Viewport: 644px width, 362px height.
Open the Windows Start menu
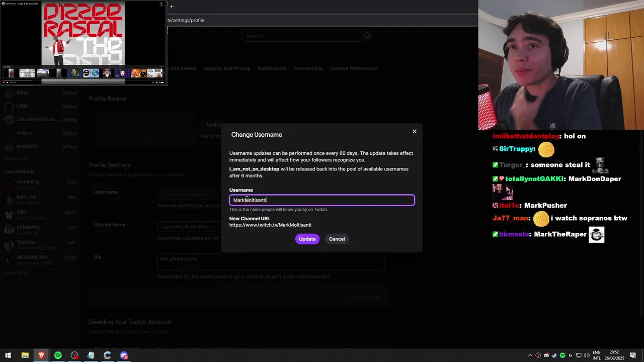pos(8,355)
